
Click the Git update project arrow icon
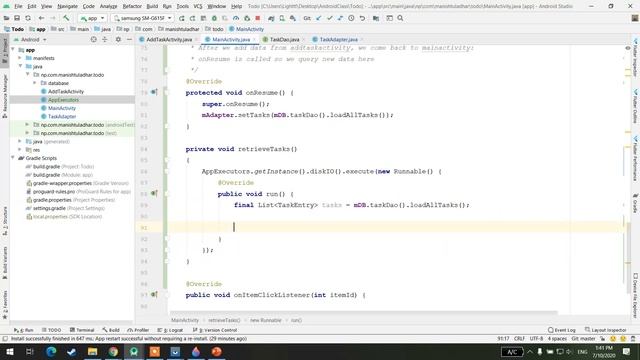click(319, 18)
